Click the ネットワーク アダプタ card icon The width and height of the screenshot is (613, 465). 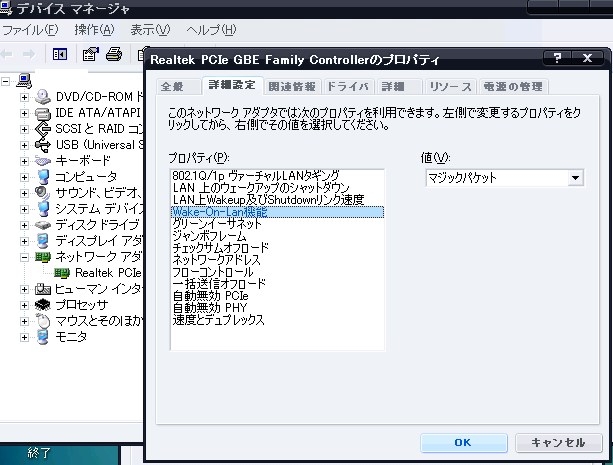43,257
